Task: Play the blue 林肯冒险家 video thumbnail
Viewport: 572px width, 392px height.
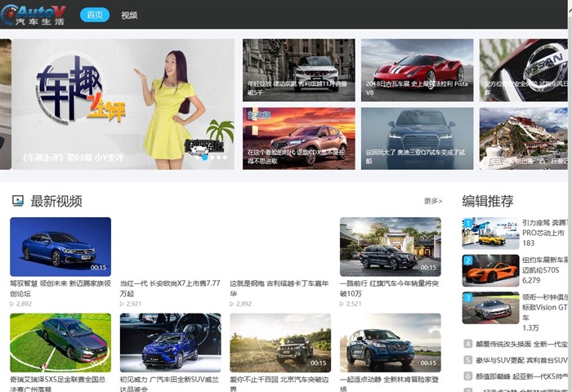Action: (x=391, y=343)
